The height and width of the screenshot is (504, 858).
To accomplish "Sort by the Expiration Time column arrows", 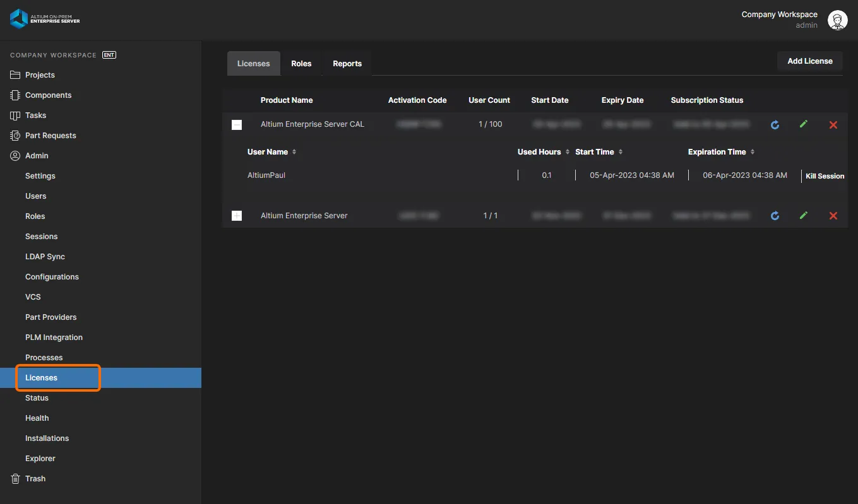I will [x=753, y=152].
